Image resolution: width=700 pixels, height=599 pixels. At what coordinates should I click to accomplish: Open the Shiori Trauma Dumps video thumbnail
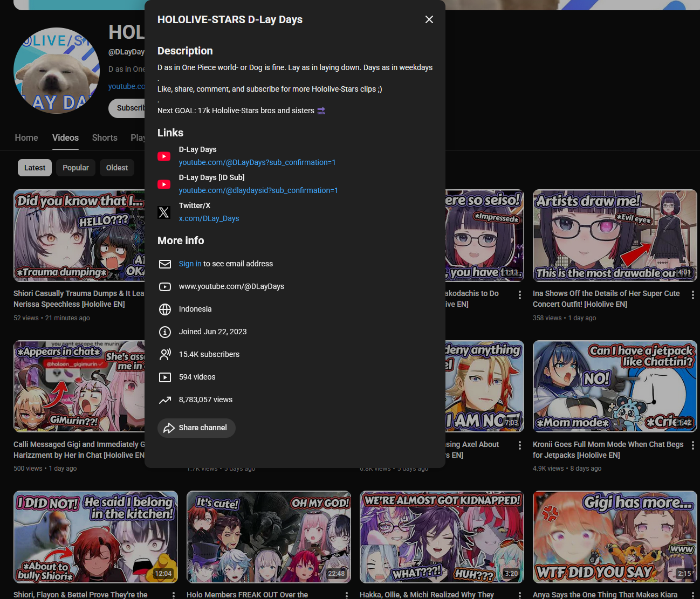[79, 236]
